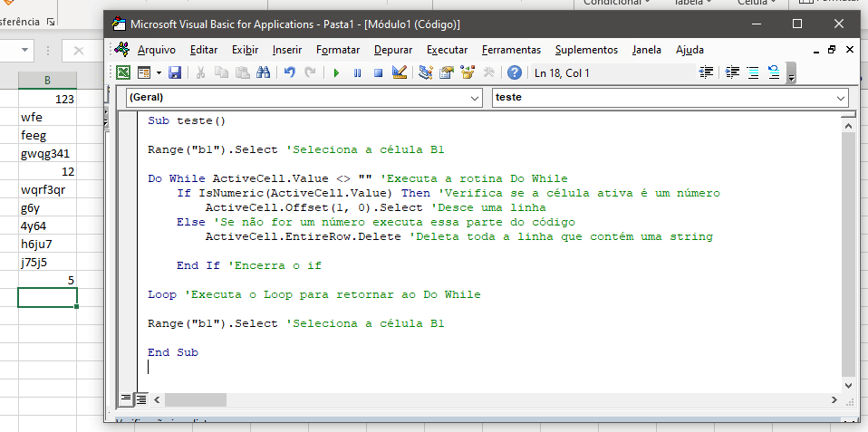Click the code window horizontal scroll thumb
868x432 pixels.
coord(196,399)
